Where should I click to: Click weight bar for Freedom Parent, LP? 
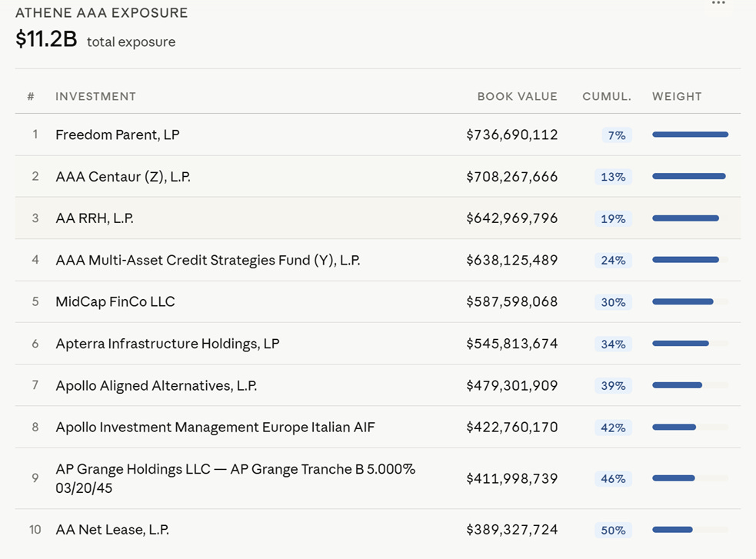[x=691, y=135]
